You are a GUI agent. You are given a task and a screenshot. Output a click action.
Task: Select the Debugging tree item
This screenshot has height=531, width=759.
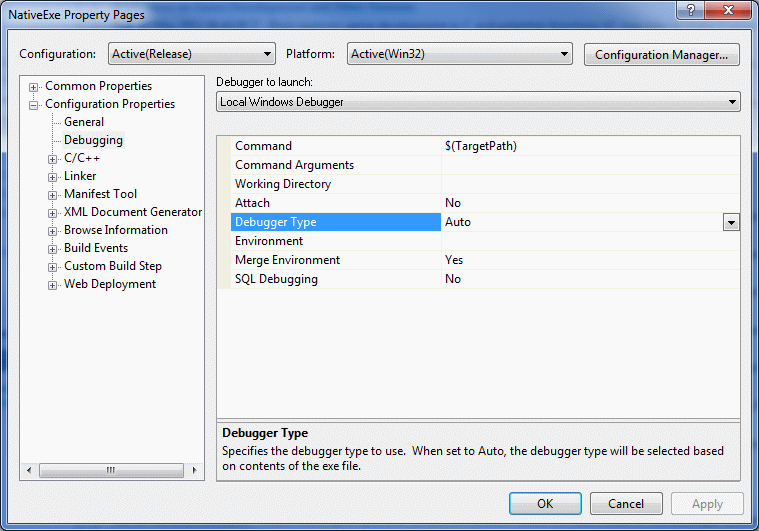[x=93, y=140]
